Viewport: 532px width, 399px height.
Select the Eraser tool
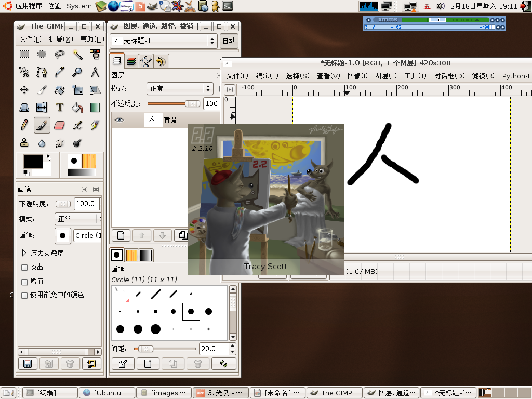(x=59, y=125)
